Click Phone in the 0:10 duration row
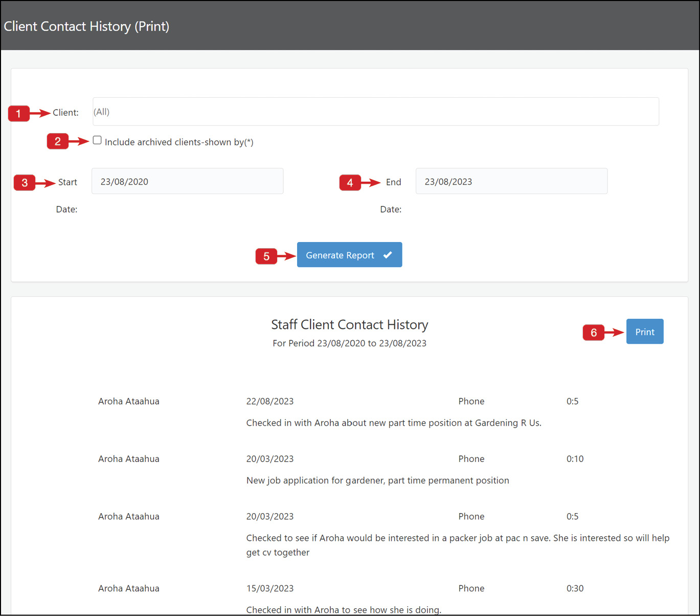Screen dimensions: 700x616 point(471,459)
